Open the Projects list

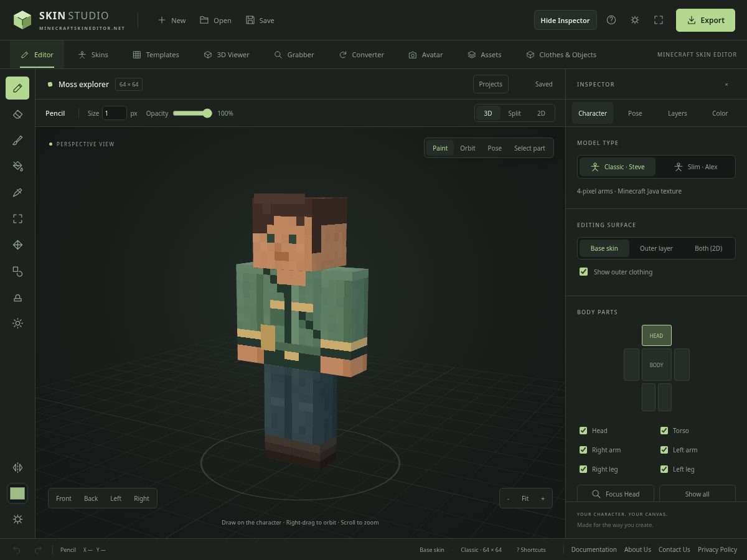coord(491,84)
